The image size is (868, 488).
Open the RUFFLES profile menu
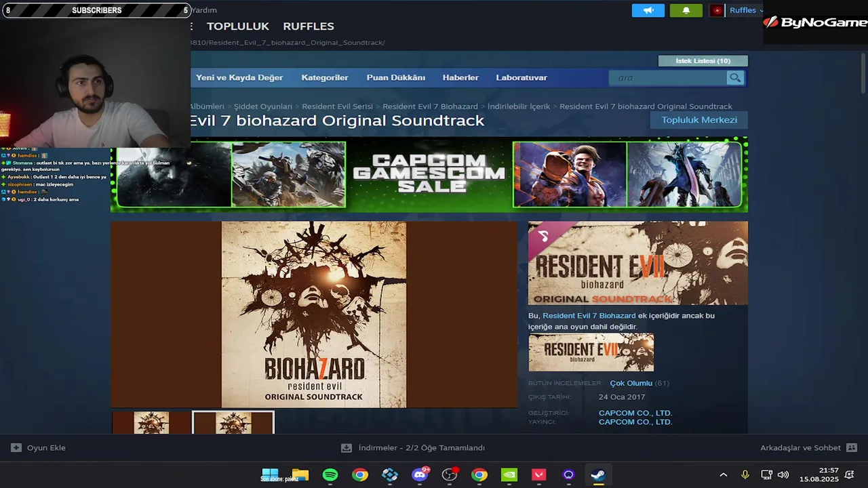point(309,26)
